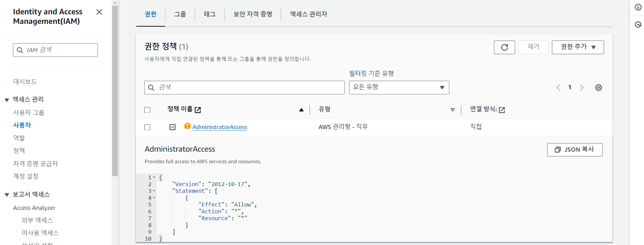Viewport: 644px width, 245px height.
Task: Go to next page of policies
Action: pyautogui.click(x=582, y=88)
